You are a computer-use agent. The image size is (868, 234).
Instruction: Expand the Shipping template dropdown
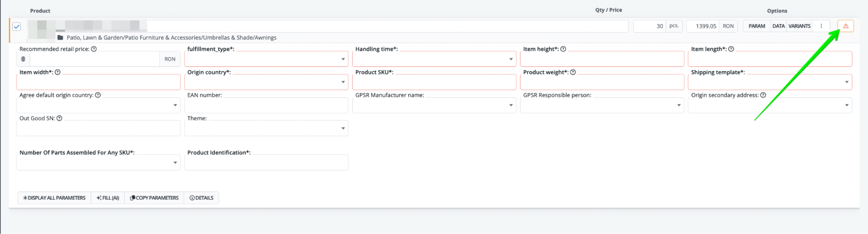[770, 82]
